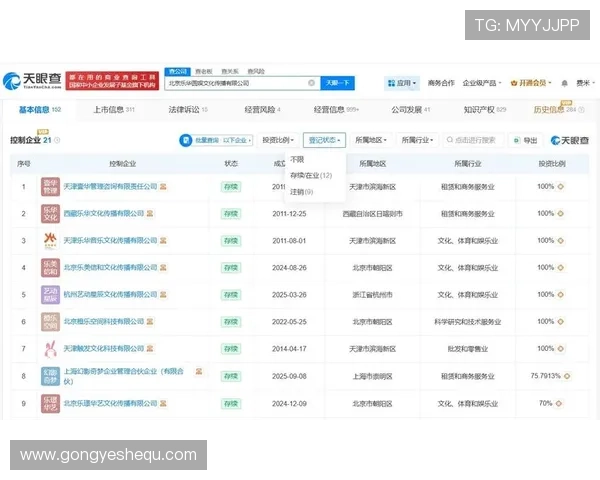Open the 知识产权 tab

(x=484, y=110)
